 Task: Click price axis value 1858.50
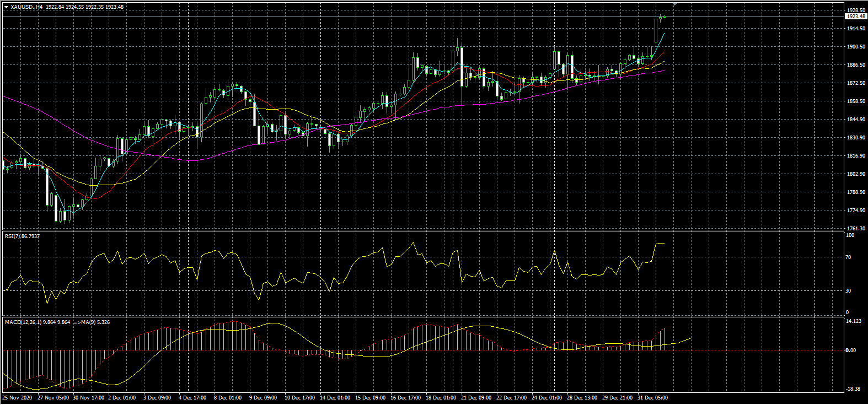pos(856,101)
